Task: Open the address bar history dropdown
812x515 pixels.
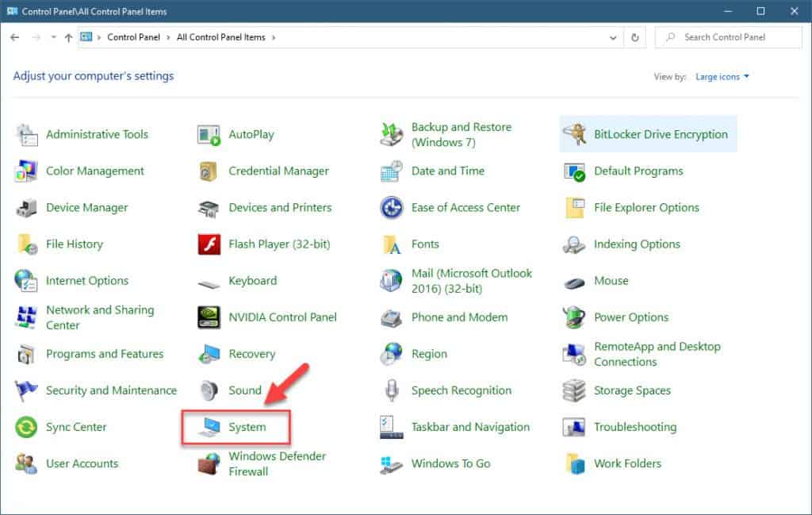Action: [611, 37]
